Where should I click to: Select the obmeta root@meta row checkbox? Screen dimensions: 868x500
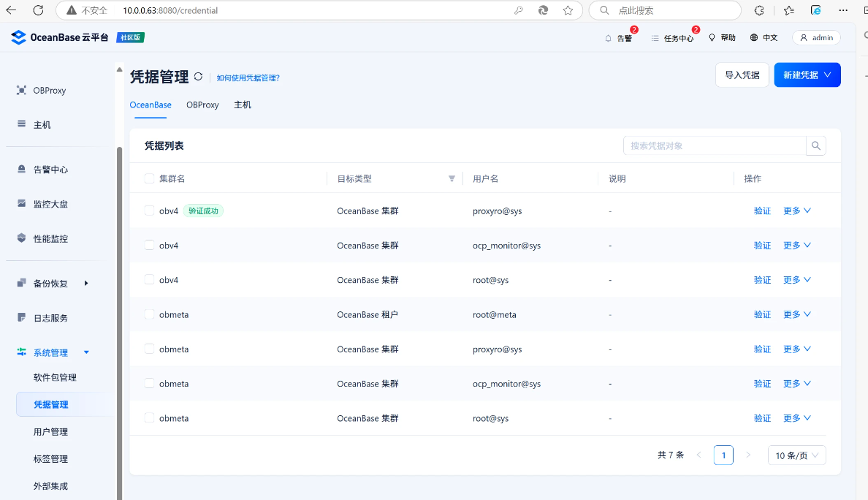click(149, 314)
